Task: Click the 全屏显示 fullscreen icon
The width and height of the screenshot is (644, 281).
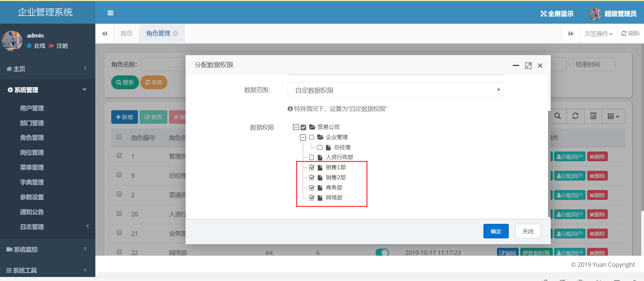Action: [x=543, y=14]
